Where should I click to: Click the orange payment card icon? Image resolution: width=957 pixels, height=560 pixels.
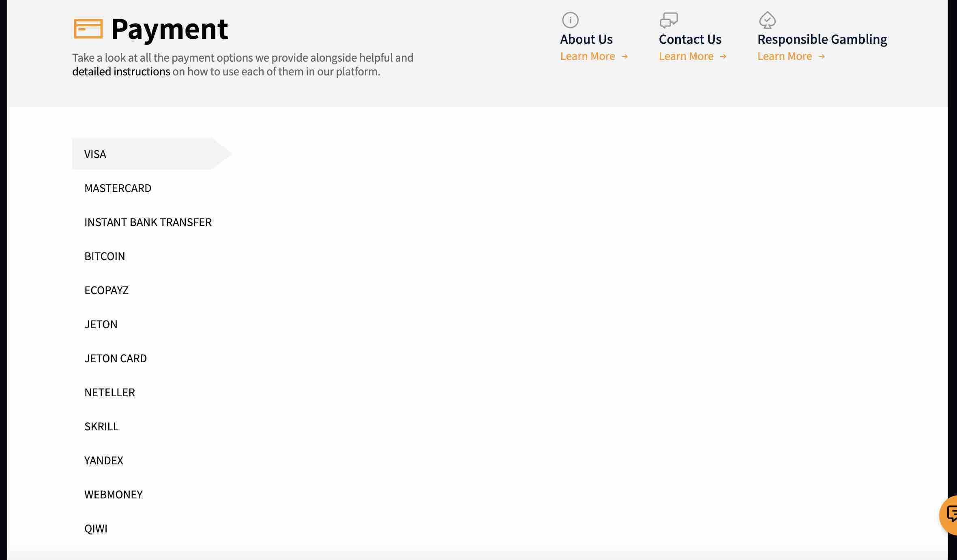(88, 29)
